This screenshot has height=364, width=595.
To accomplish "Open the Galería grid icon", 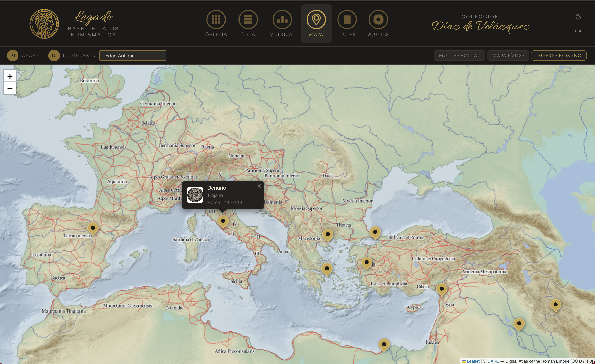I will 216,19.
